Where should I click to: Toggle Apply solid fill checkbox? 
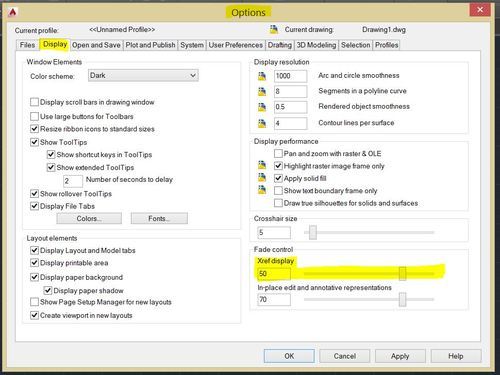278,178
